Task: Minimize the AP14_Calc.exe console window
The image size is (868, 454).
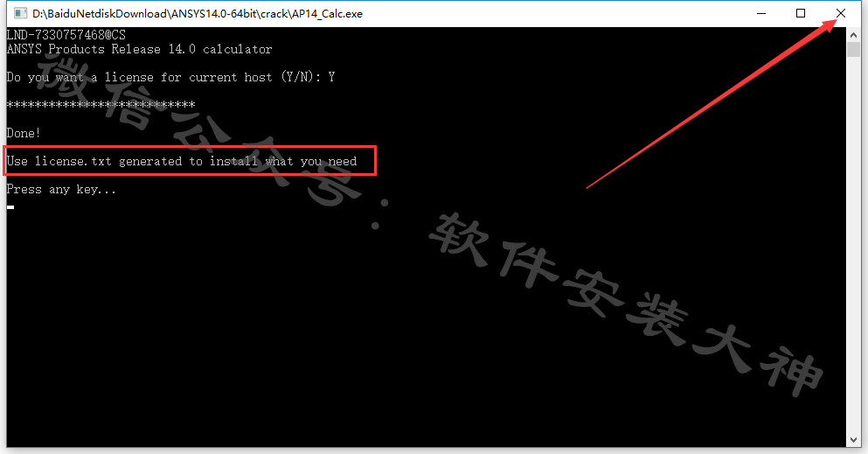Action: click(761, 13)
